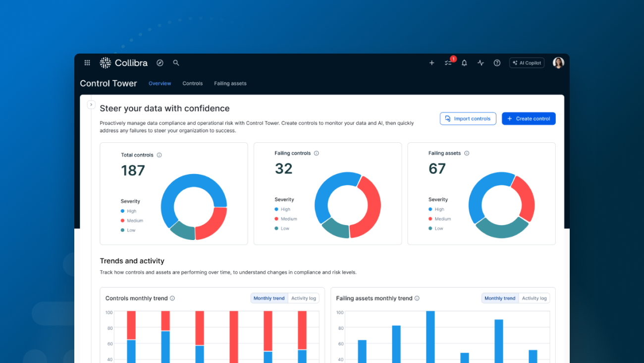Click the Import controls button
644x363 pixels.
(x=468, y=119)
